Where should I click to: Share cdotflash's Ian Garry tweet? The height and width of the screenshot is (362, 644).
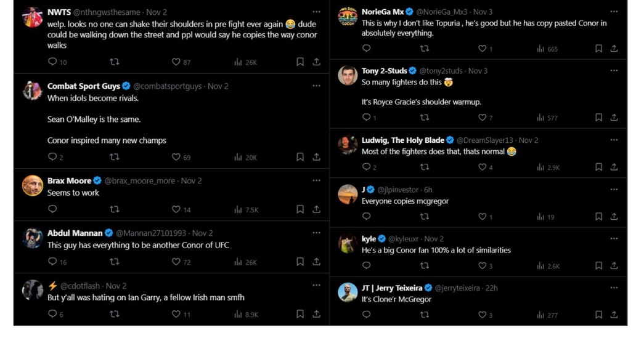317,315
